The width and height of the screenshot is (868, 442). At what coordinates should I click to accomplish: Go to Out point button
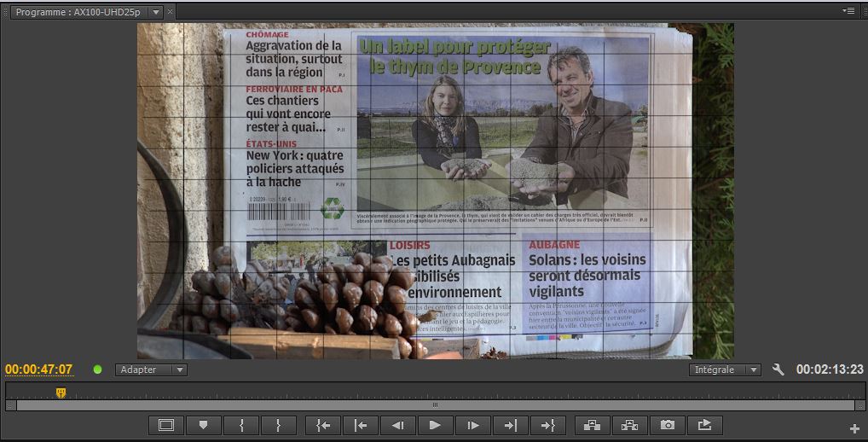[x=548, y=426]
